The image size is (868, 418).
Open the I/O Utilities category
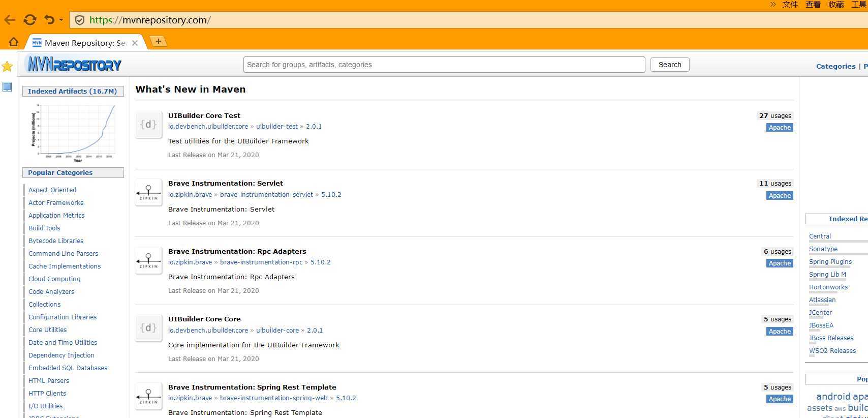(46, 406)
